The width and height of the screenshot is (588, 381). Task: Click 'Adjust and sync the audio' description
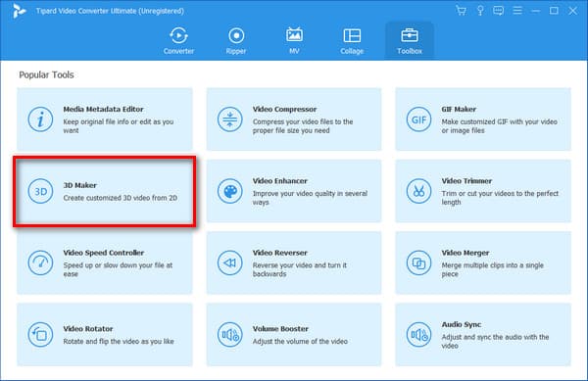[495, 341]
